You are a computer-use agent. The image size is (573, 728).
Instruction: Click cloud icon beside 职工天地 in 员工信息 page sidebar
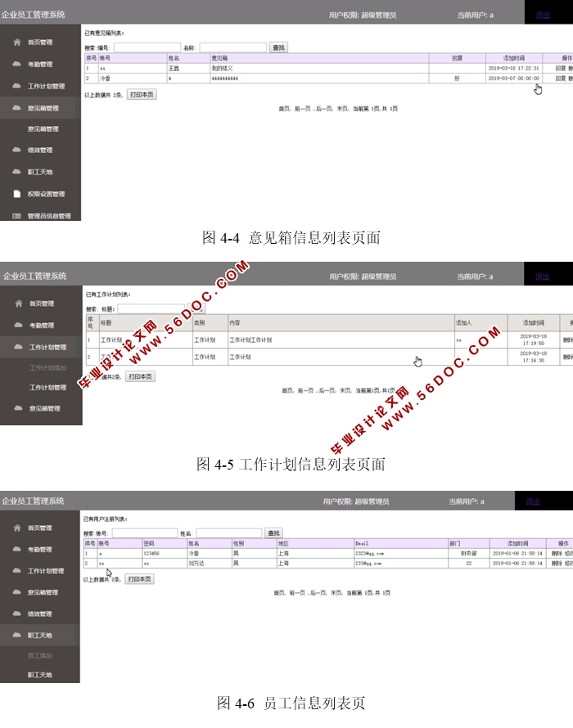click(x=16, y=635)
